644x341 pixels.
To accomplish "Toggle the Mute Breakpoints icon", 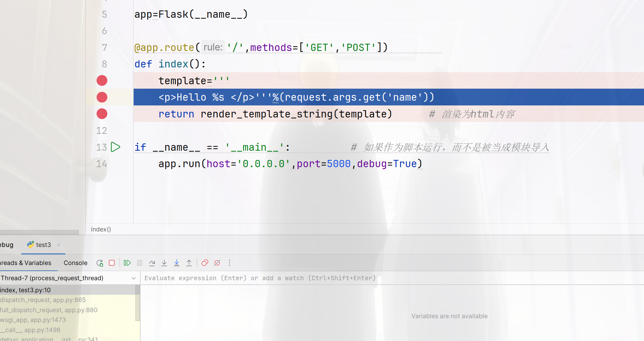I will 217,263.
